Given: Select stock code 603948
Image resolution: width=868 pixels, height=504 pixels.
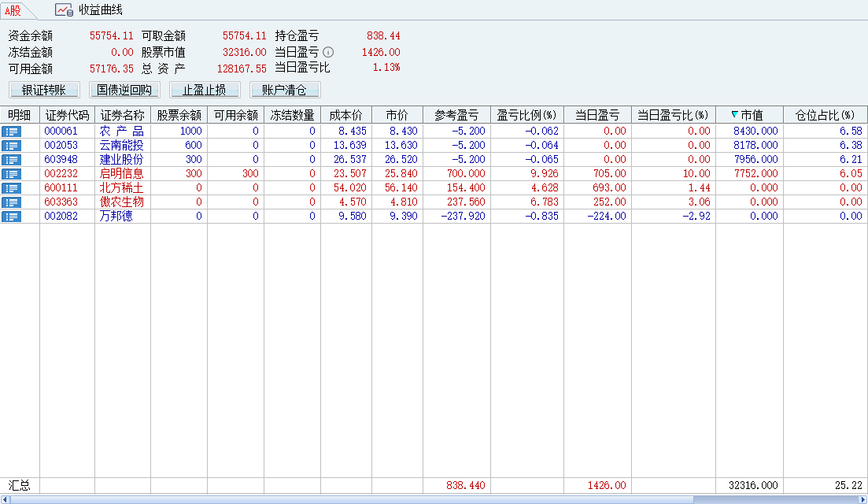Looking at the screenshot, I should coord(61,160).
